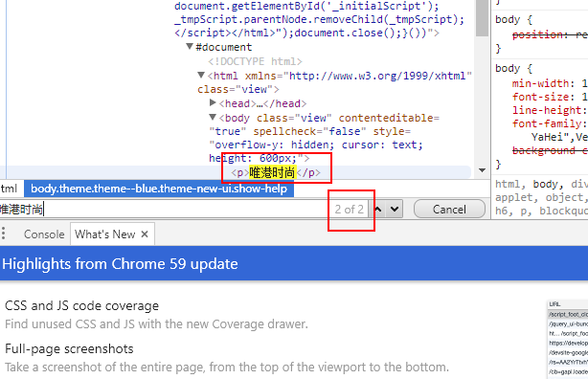Jump to previous search result
This screenshot has height=379, width=588.
[378, 210]
